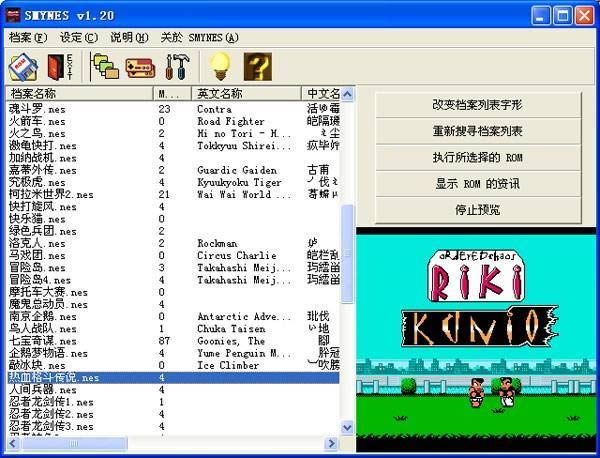Screen dimensions: 600x458
Task: Click the Exit door icon
Action: (60, 67)
